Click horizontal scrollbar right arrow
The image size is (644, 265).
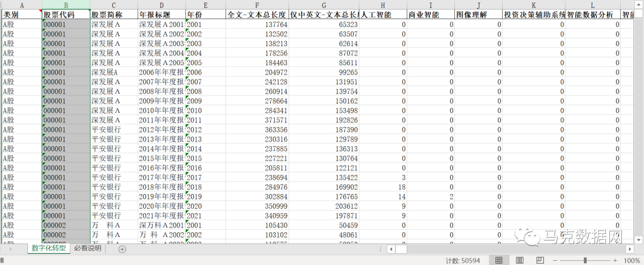pos(630,249)
